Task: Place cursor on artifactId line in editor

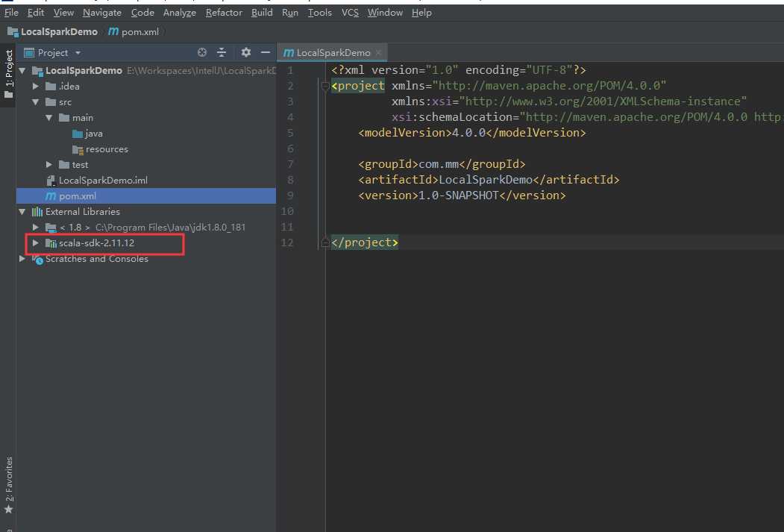Action: [x=489, y=180]
